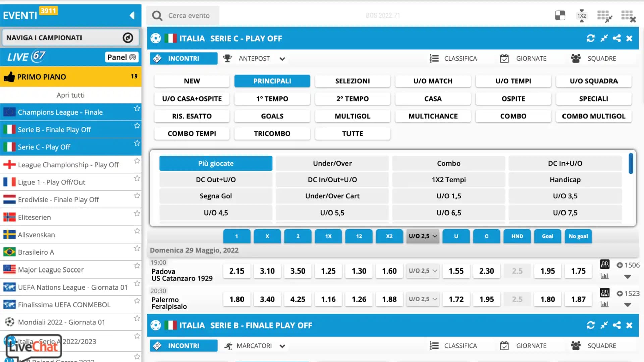644x362 pixels.
Task: Open the compass icon beside Naviga i Campionati
Action: [128, 38]
